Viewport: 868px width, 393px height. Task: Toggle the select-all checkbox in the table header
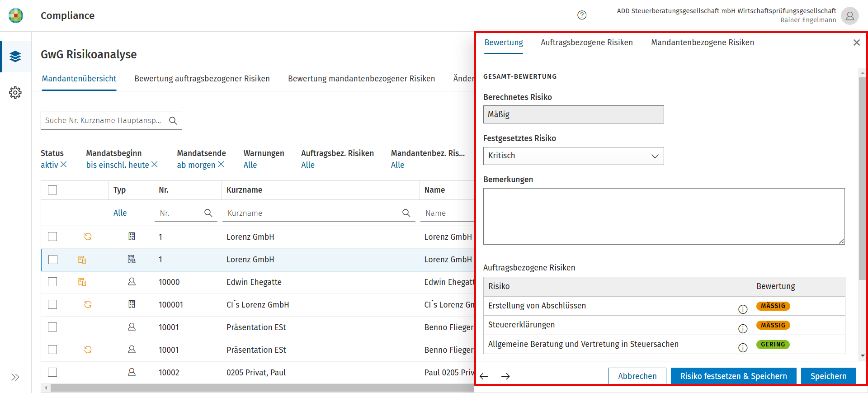(x=52, y=190)
